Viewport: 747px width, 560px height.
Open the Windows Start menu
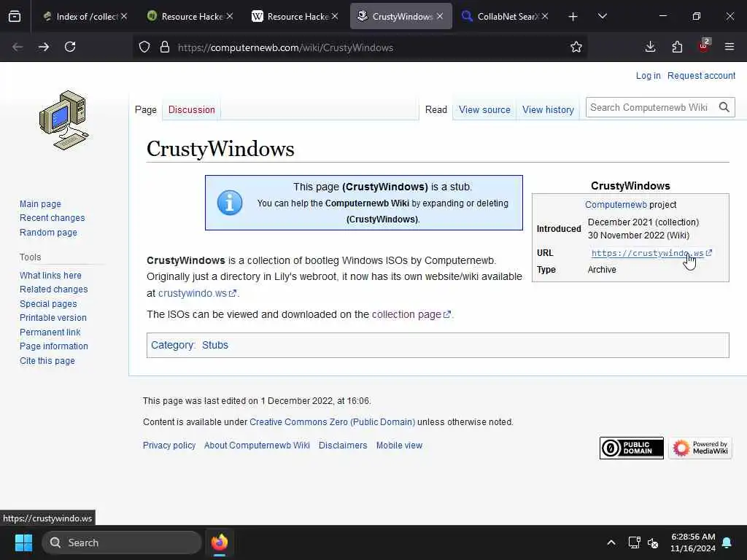pos(23,542)
